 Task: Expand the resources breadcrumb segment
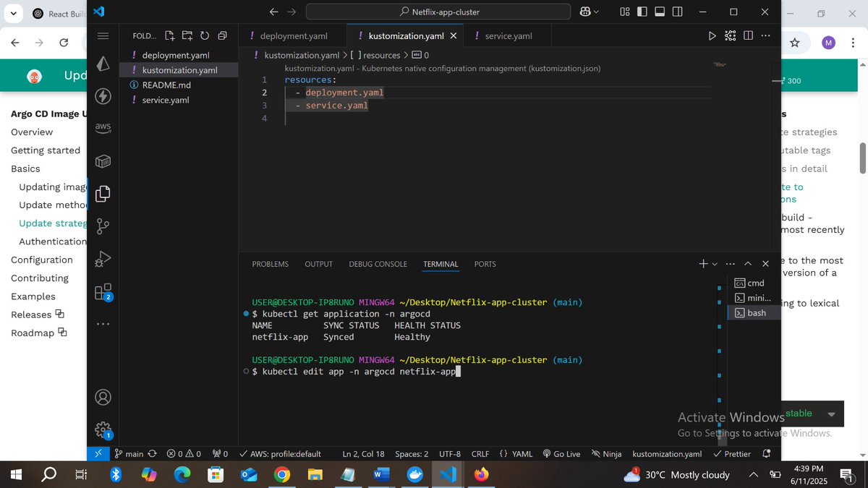pos(381,55)
